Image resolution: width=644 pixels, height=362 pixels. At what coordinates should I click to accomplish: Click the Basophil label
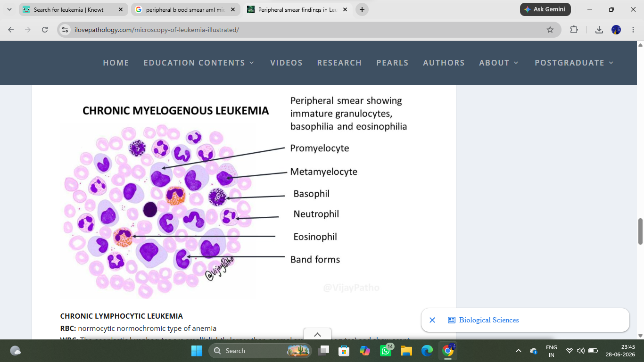tap(311, 194)
